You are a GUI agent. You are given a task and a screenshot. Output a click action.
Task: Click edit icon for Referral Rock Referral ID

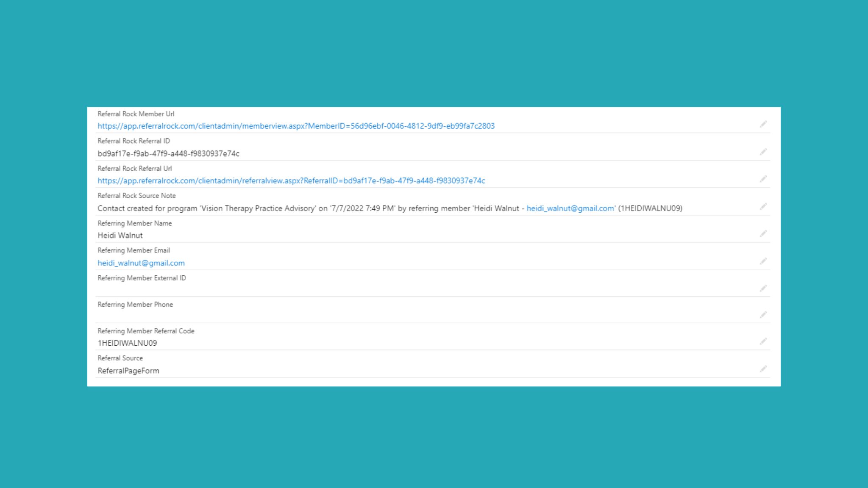point(763,151)
